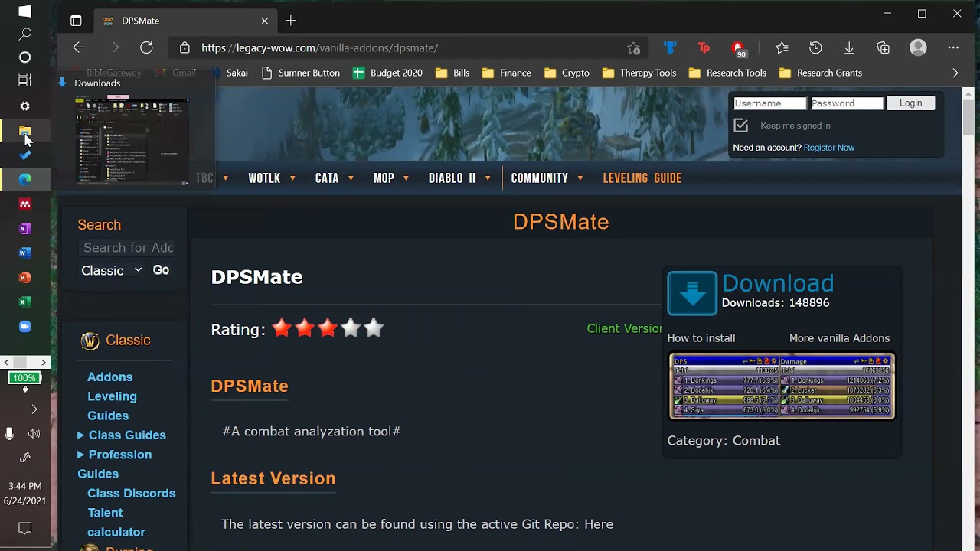The height and width of the screenshot is (551, 980).
Task: Open the Addons sidebar link
Action: point(109,377)
